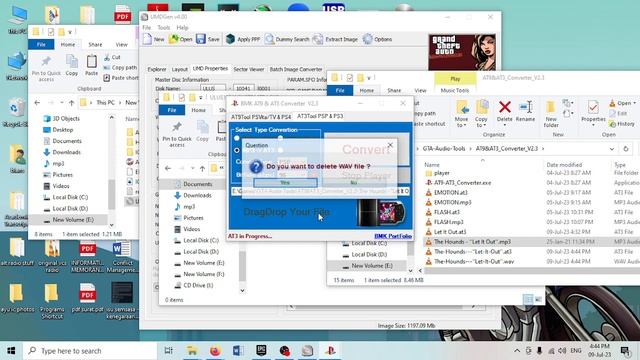This screenshot has width=640, height=360.
Task: Close the Question dialog
Action: click(x=390, y=145)
